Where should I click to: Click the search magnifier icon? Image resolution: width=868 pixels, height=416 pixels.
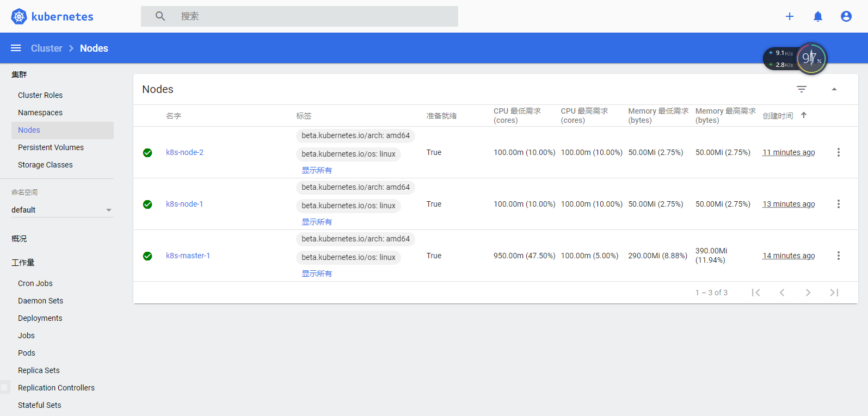(x=160, y=16)
